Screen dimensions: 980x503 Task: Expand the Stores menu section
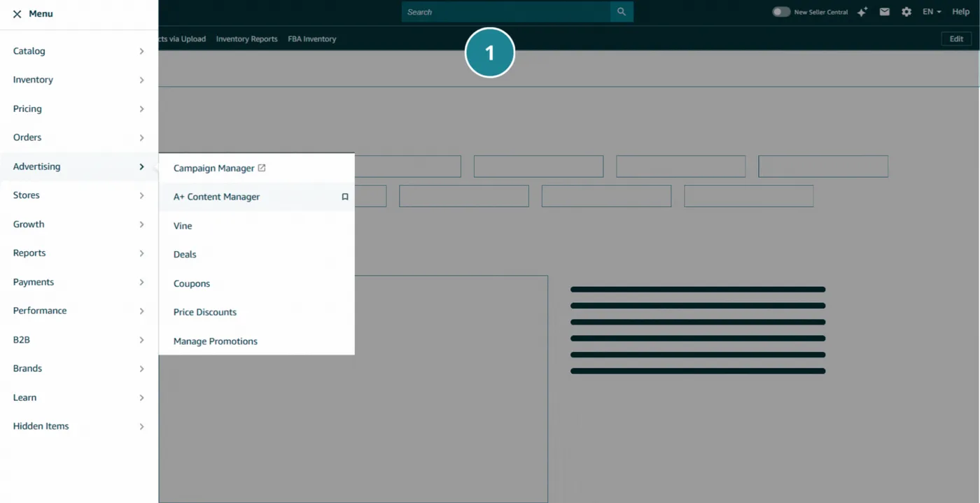point(79,195)
